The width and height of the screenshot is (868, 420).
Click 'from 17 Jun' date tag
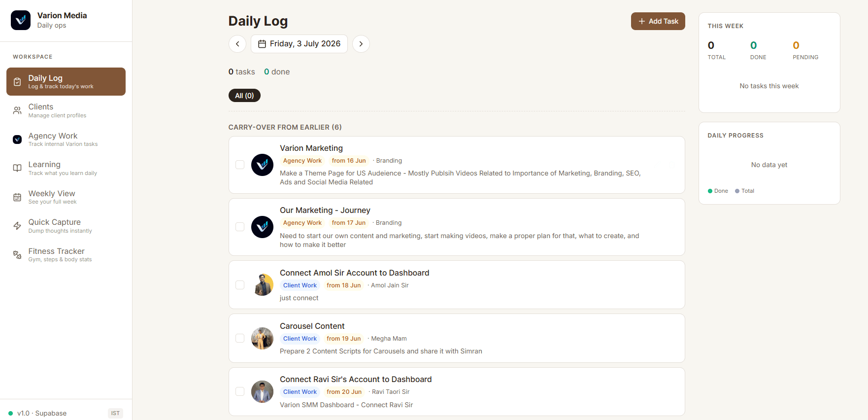pyautogui.click(x=349, y=223)
